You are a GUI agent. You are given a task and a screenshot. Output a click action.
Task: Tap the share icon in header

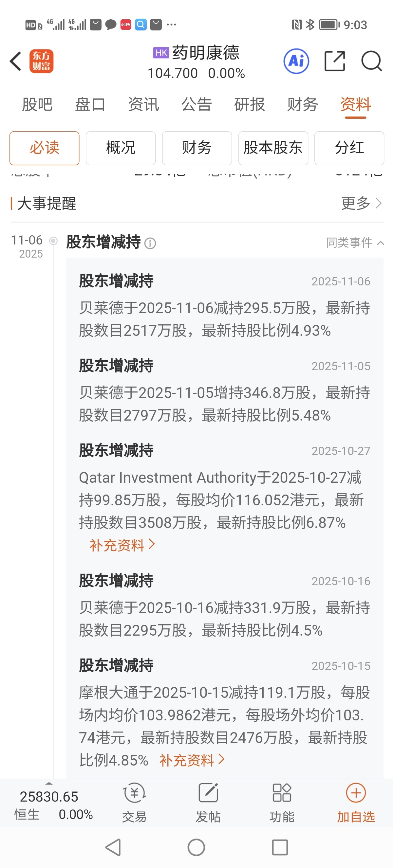tap(335, 61)
